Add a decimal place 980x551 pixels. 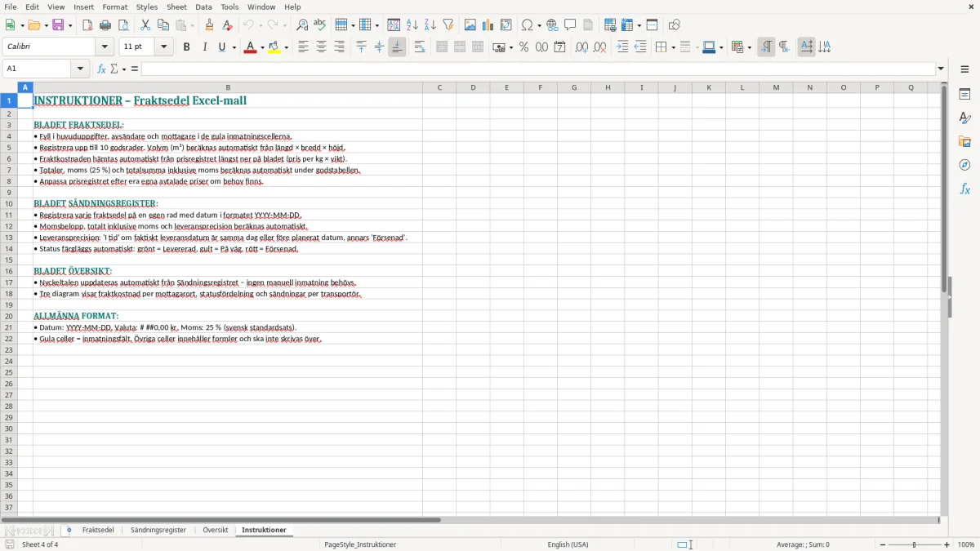[x=581, y=47]
